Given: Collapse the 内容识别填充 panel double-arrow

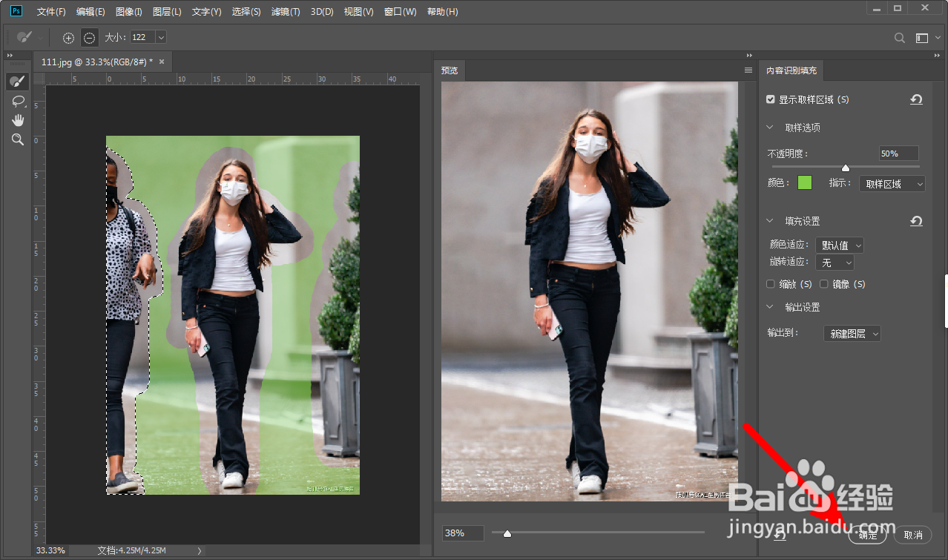Looking at the screenshot, I should click(935, 55).
